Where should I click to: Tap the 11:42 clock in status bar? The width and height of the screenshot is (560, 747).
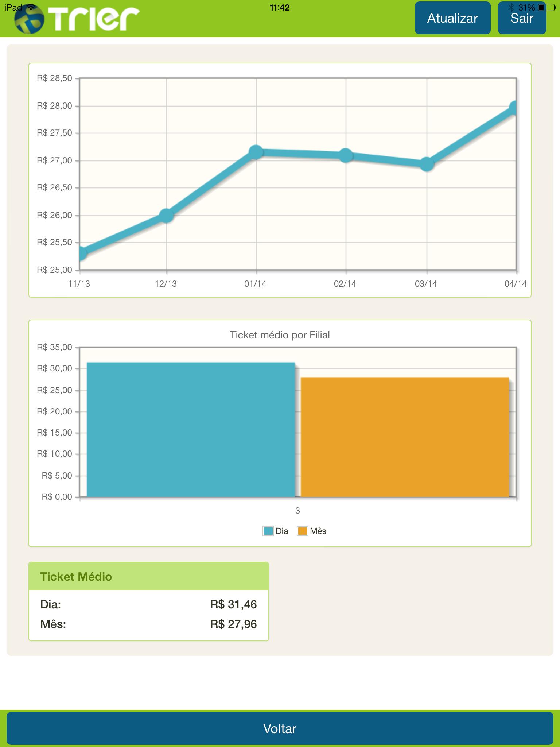tap(280, 8)
